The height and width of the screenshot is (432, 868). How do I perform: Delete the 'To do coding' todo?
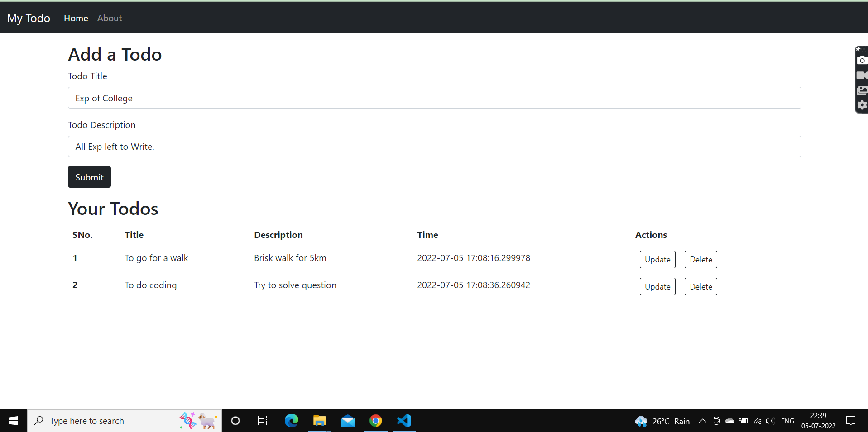click(700, 286)
